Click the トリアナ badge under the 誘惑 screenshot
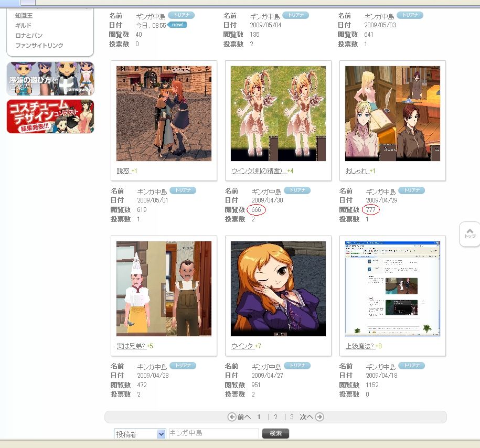Image resolution: width=480 pixels, height=448 pixels. (183, 191)
